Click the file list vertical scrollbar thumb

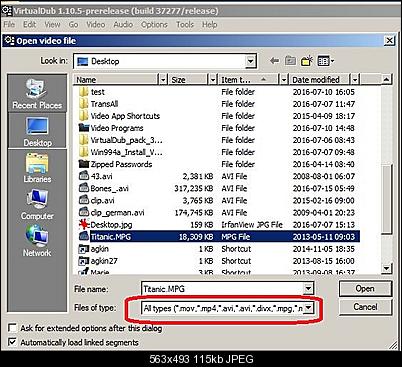click(x=386, y=199)
